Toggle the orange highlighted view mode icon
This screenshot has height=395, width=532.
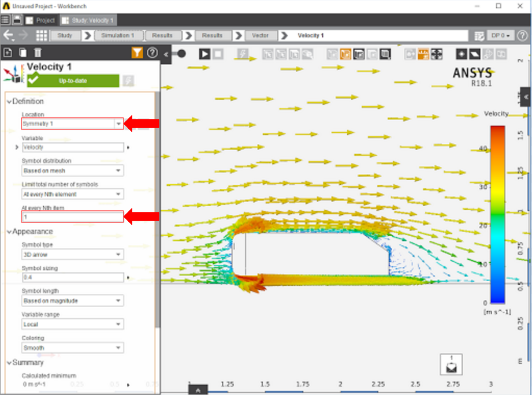tap(345, 54)
